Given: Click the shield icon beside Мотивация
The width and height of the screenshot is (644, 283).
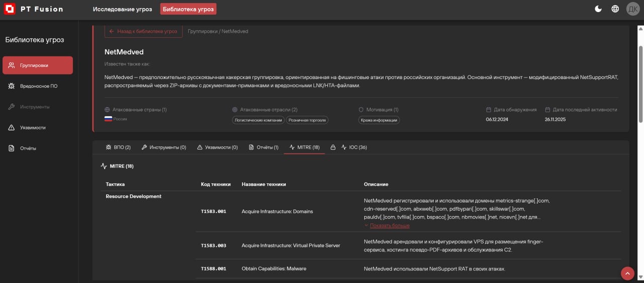Looking at the screenshot, I should (361, 109).
